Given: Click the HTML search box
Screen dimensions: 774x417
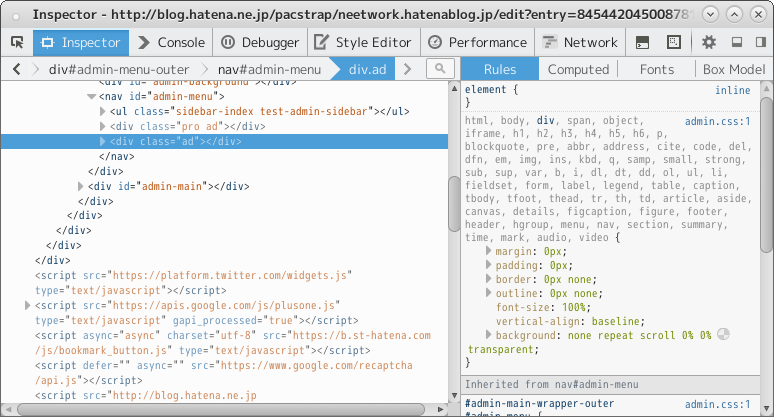Looking at the screenshot, I should pyautogui.click(x=440, y=69).
